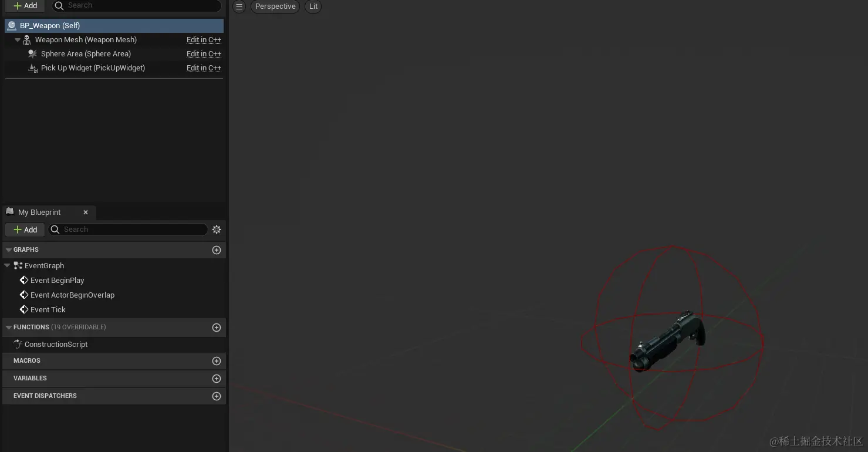Screen dimensions: 868x452
Task: Add a new macro with the plus icon
Action: (x=217, y=361)
